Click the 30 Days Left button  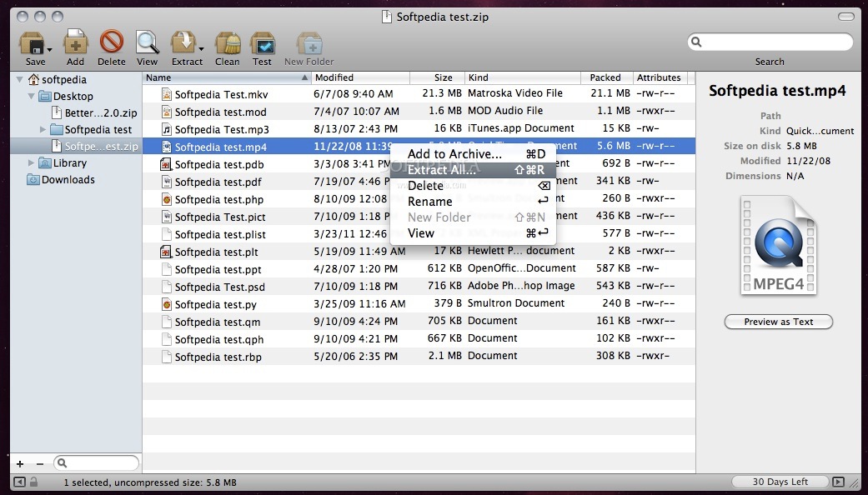[x=779, y=481]
